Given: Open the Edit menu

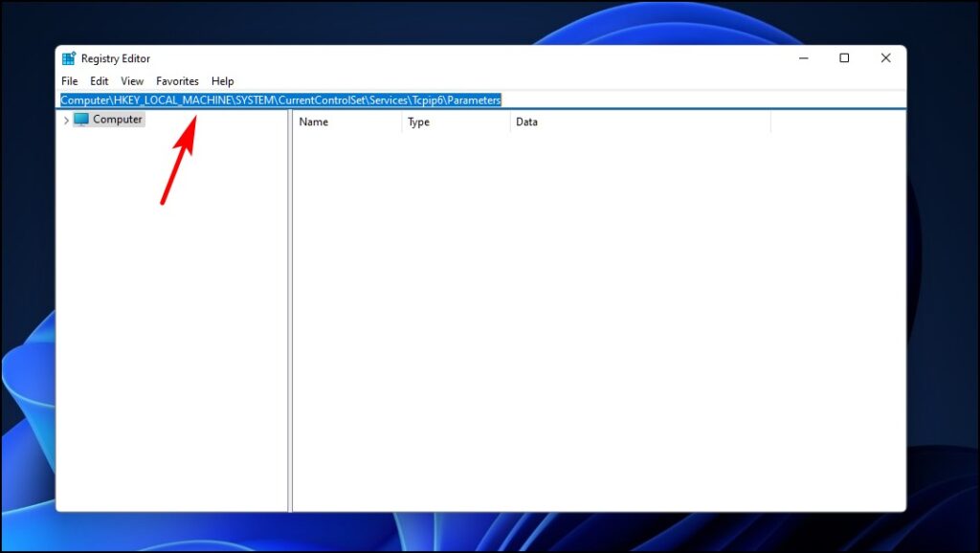Looking at the screenshot, I should pos(99,81).
